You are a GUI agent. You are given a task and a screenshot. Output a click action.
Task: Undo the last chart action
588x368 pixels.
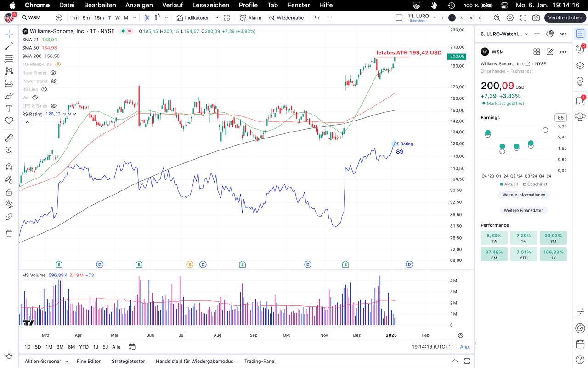pyautogui.click(x=317, y=18)
